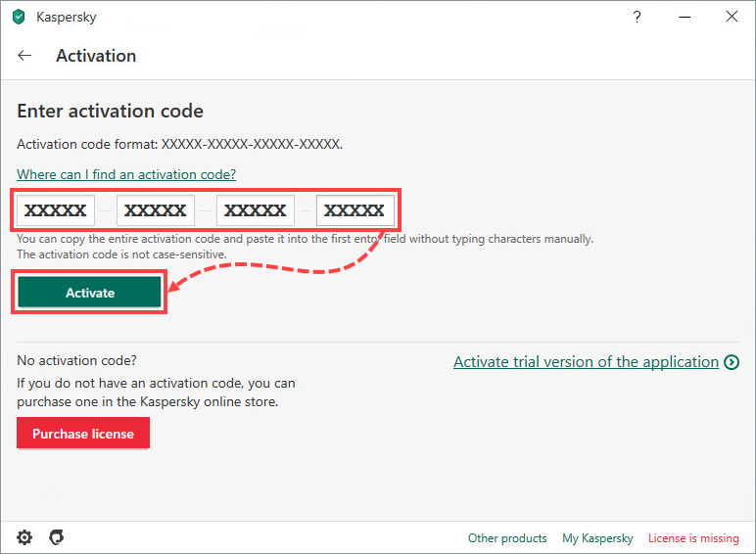Open help with the question mark icon

[x=638, y=17]
